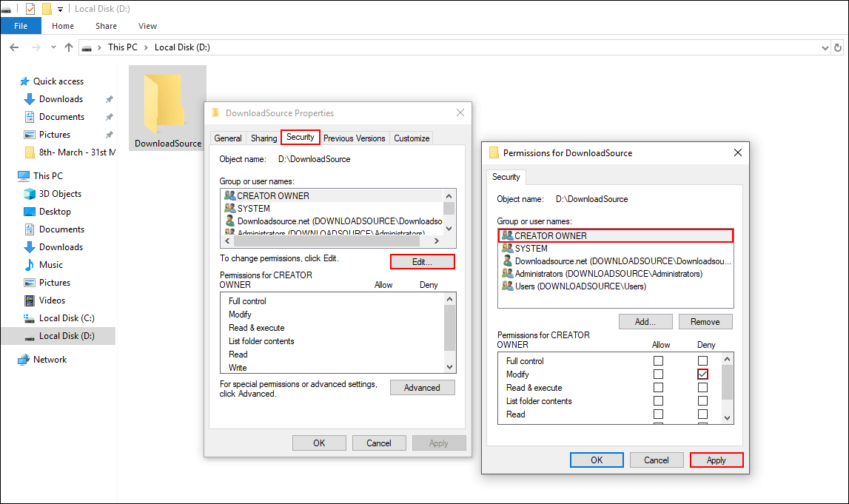The width and height of the screenshot is (849, 504).
Task: Select Administrators entry in Permissions list
Action: coord(616,274)
